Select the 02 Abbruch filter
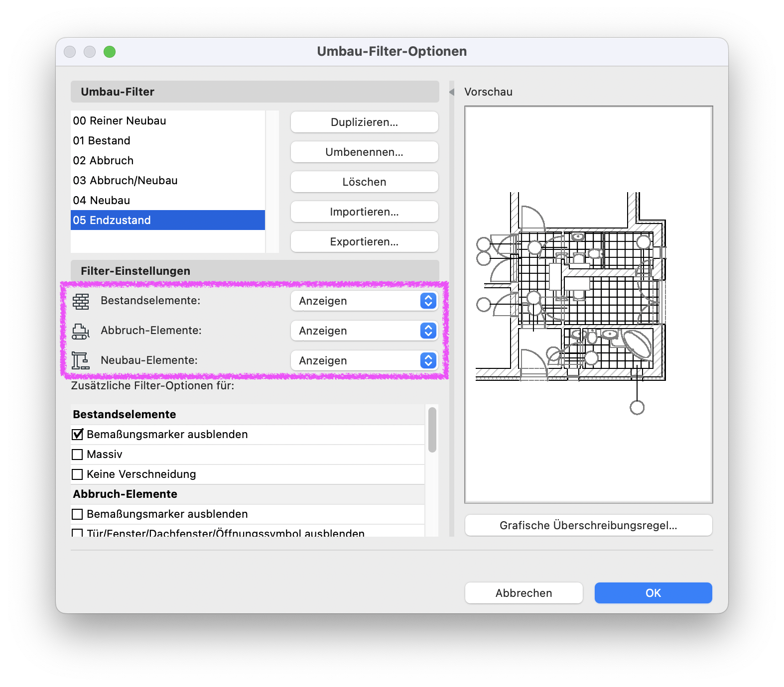This screenshot has height=687, width=784. click(x=168, y=160)
